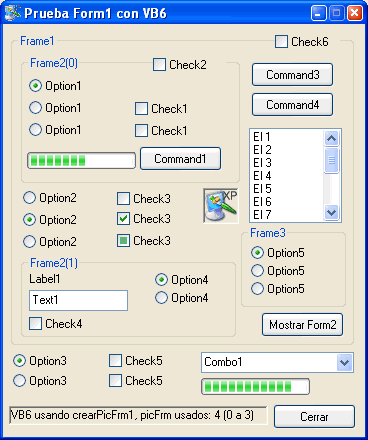Click the listbox scrollbar thumb
Screen dimensions: 368x440
(x=331, y=160)
